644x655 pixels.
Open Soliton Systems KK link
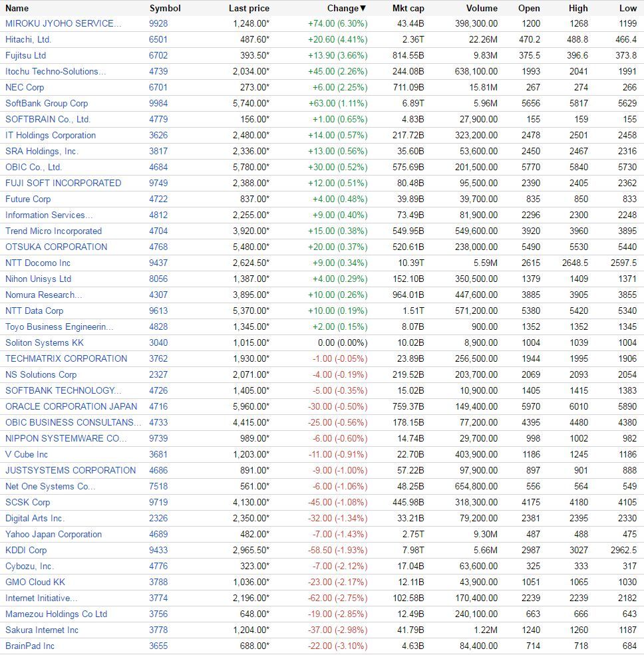(x=45, y=343)
